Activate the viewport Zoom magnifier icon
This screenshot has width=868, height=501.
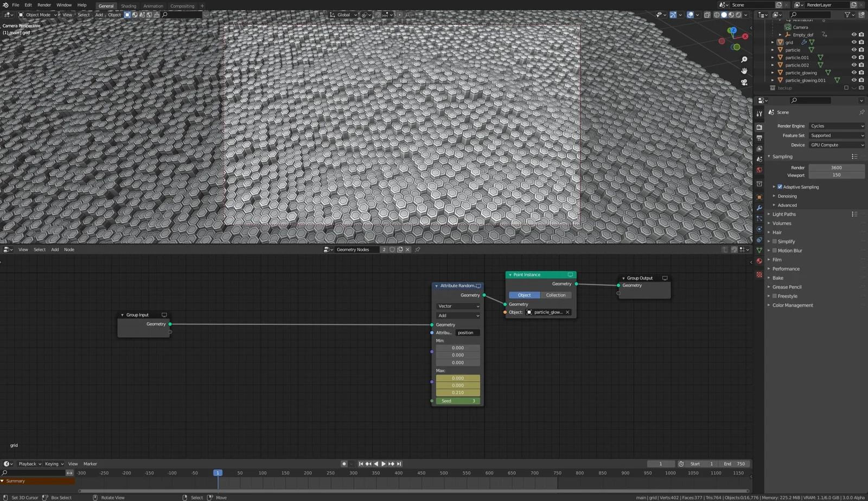click(x=744, y=60)
